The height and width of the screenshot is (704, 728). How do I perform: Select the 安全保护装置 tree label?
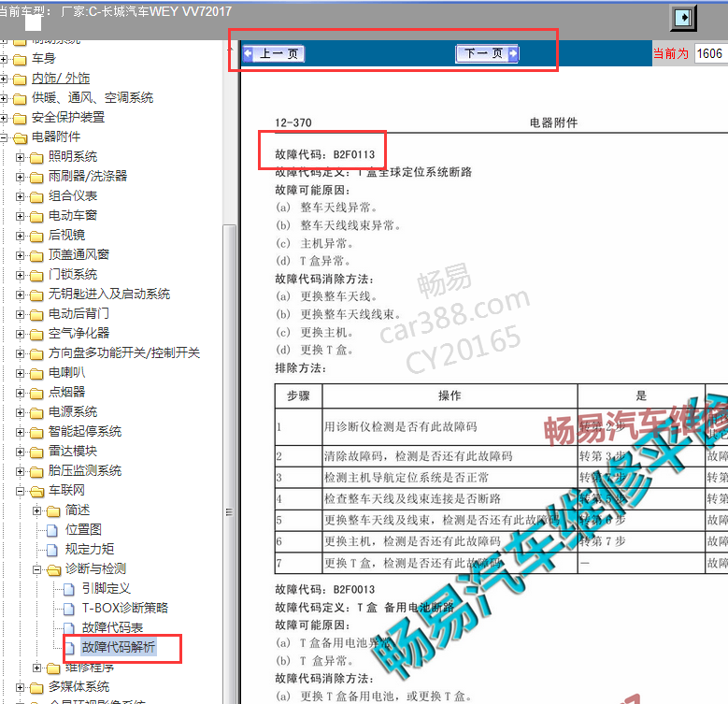pyautogui.click(x=68, y=117)
